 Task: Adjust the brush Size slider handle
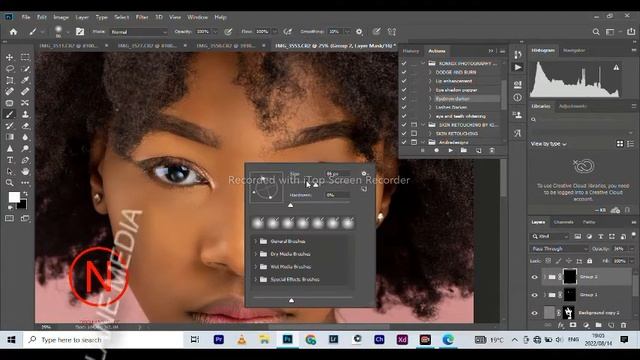316,185
